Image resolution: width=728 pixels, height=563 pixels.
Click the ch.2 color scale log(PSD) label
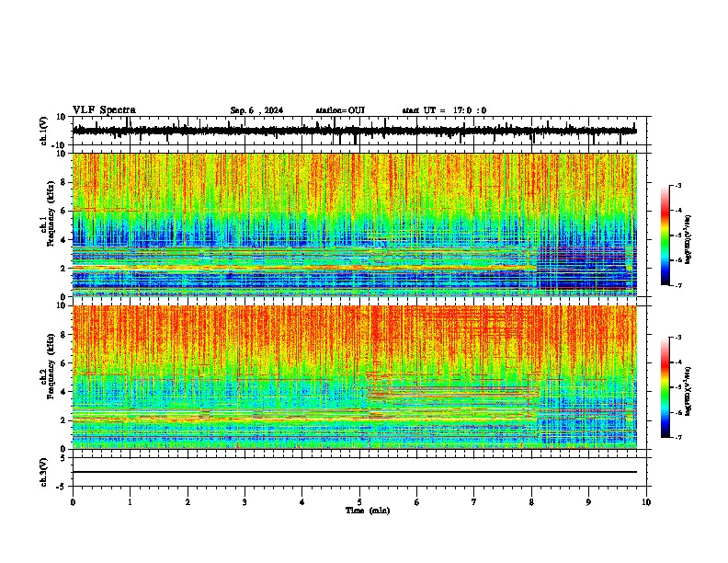click(688, 391)
